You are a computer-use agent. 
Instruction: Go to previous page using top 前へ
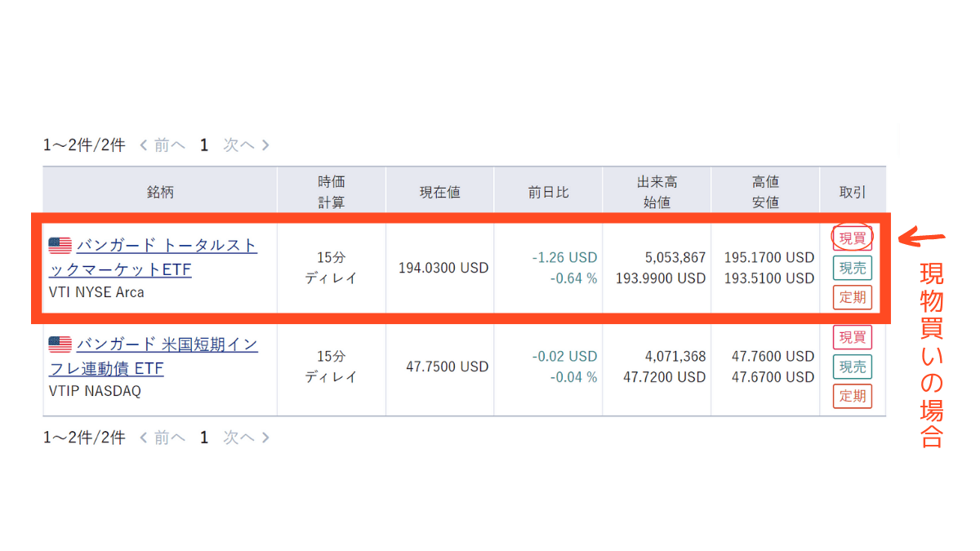click(163, 145)
